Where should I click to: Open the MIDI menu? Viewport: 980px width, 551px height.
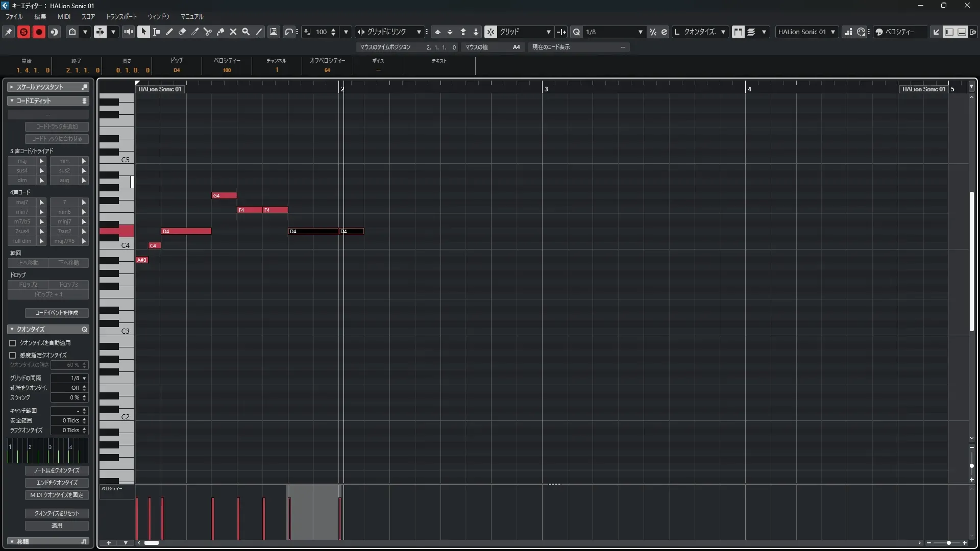click(x=64, y=17)
